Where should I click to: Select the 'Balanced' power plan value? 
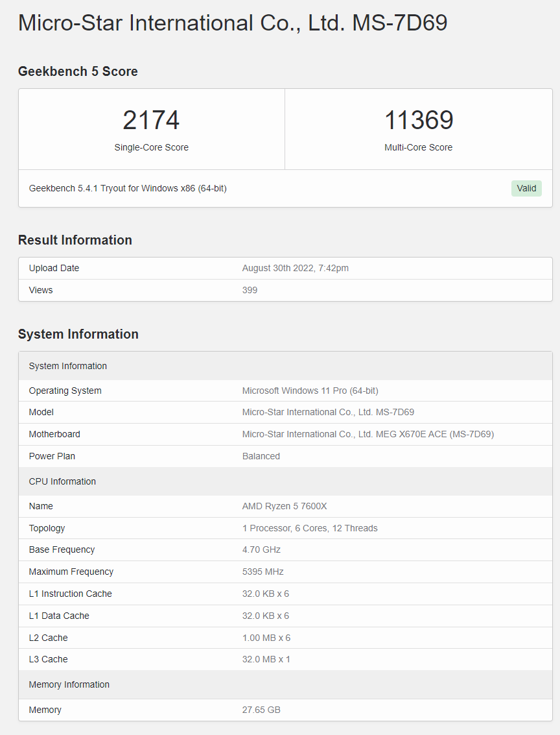click(261, 456)
